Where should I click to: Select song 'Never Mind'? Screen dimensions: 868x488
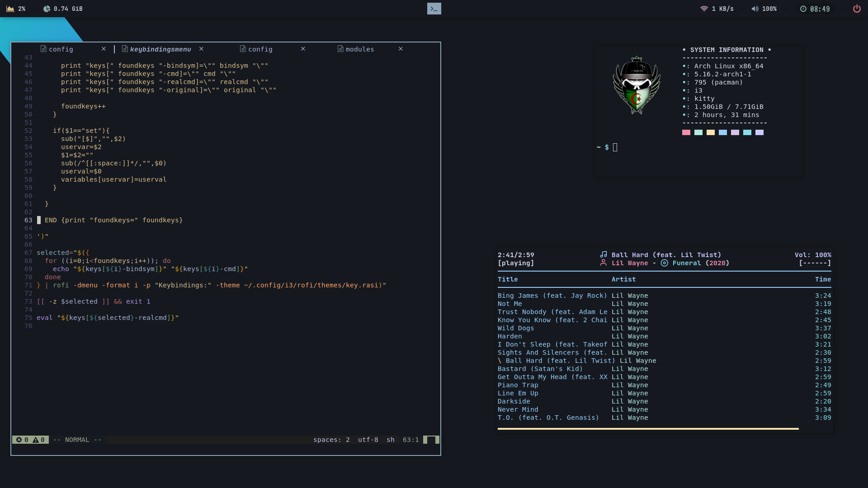click(665, 409)
